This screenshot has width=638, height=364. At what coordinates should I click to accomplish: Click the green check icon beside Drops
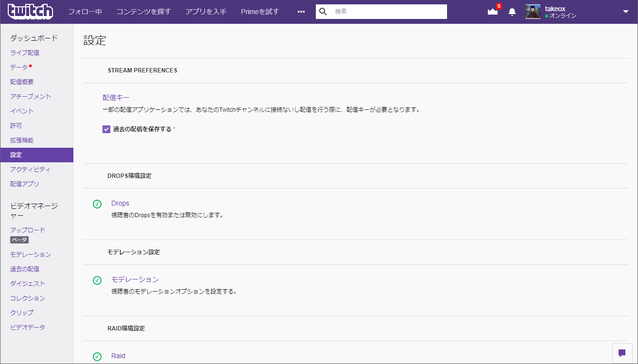pyautogui.click(x=97, y=204)
